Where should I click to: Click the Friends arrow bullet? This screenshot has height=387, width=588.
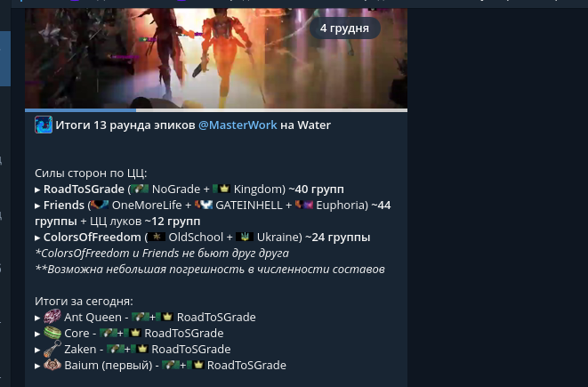(37, 206)
